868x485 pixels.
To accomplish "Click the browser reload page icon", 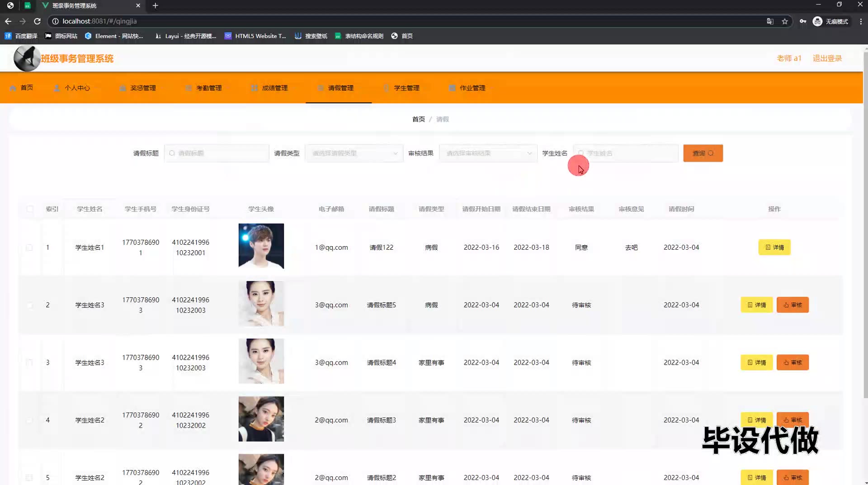I will [38, 21].
